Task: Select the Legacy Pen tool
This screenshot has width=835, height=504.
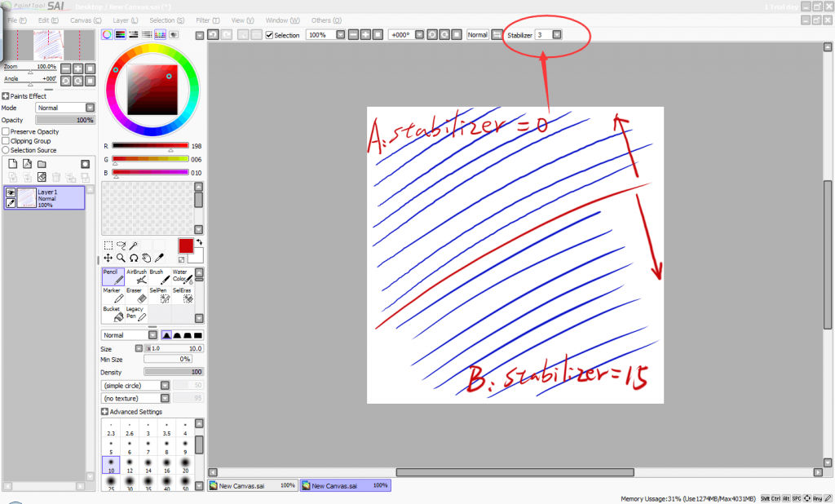Action: (x=137, y=315)
